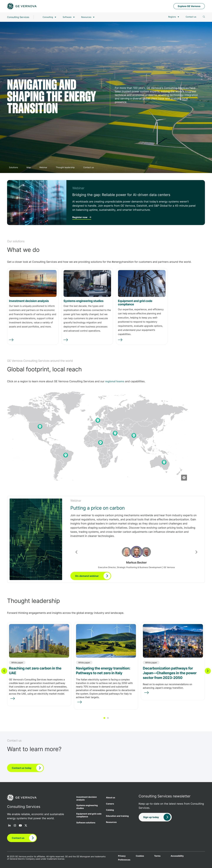Viewport: 212px width, 868px height.
Task: Open Investment decision analysis card image
Action: (x=33, y=283)
